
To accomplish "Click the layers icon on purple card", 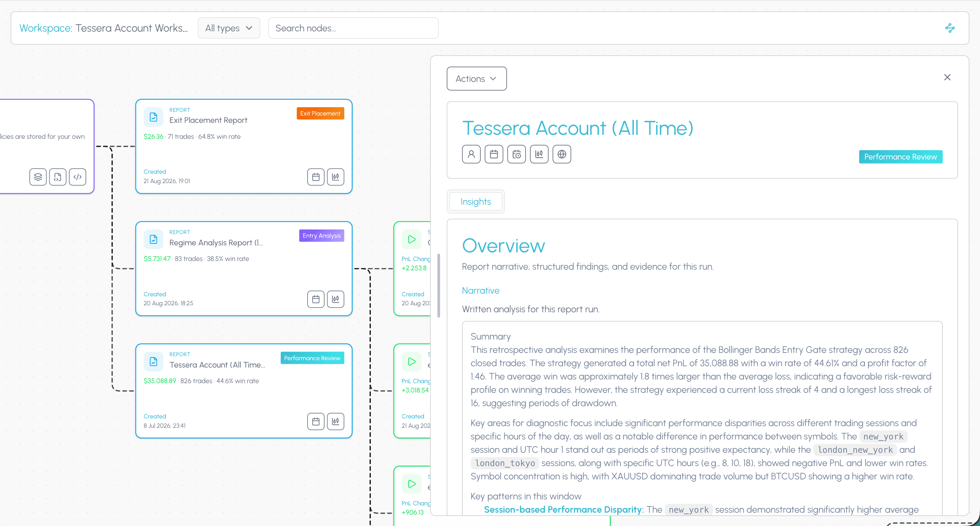I will click(x=38, y=177).
